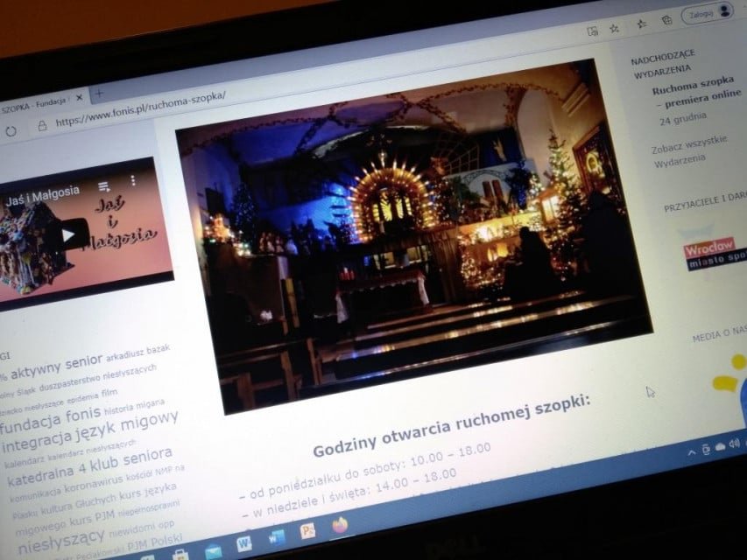Play the Jaś i Małgosia video
The image size is (747, 560).
pyautogui.click(x=68, y=235)
